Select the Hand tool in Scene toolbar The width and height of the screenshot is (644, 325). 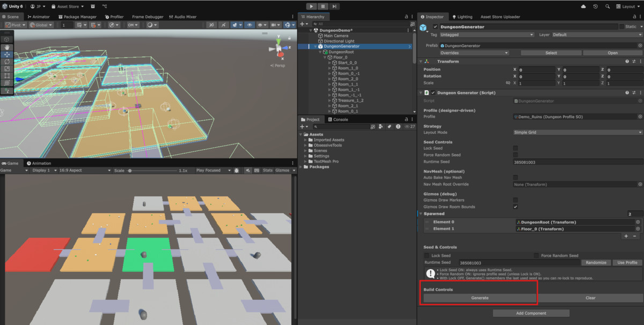(7, 47)
